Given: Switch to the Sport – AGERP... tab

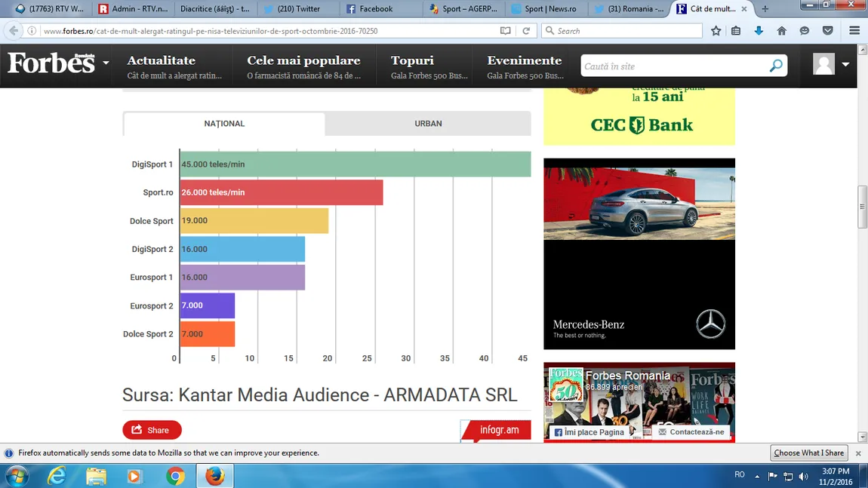Looking at the screenshot, I should click(x=464, y=9).
